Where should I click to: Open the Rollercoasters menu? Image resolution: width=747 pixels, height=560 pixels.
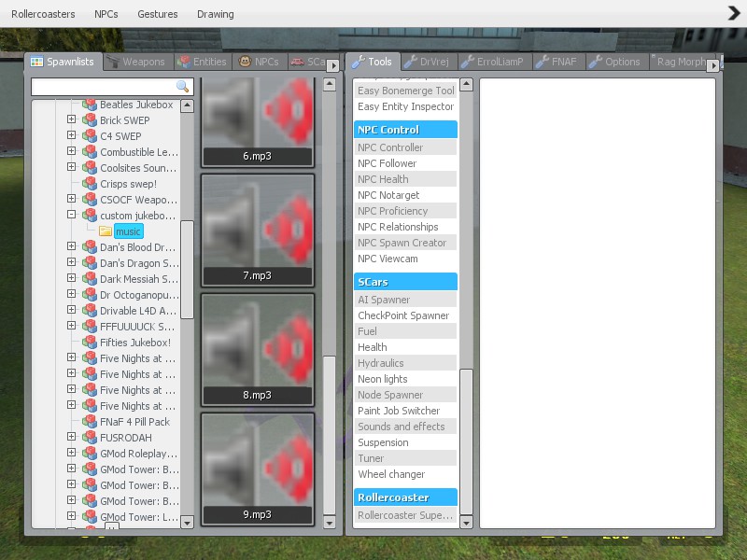pyautogui.click(x=43, y=14)
